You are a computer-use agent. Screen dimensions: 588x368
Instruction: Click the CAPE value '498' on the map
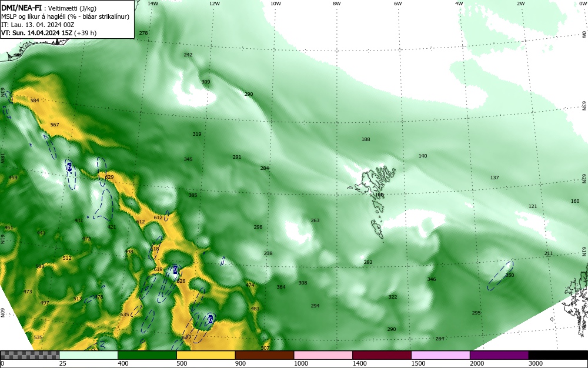click(129, 252)
